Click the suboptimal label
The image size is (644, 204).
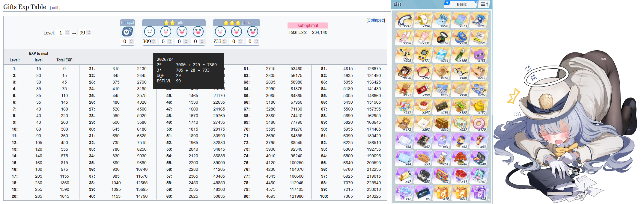(308, 25)
